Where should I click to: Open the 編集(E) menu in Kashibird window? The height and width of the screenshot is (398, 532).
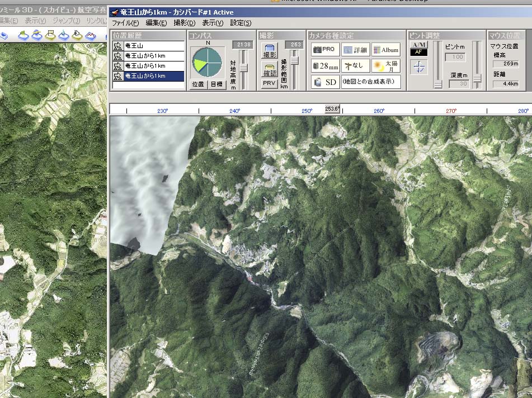156,23
